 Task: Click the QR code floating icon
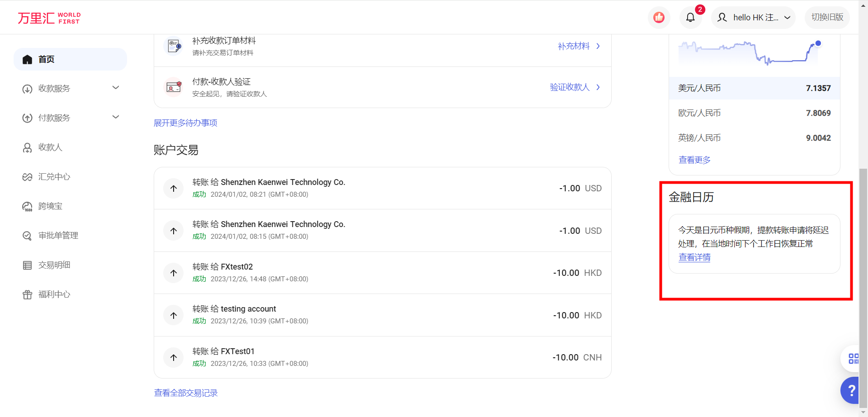click(x=853, y=359)
